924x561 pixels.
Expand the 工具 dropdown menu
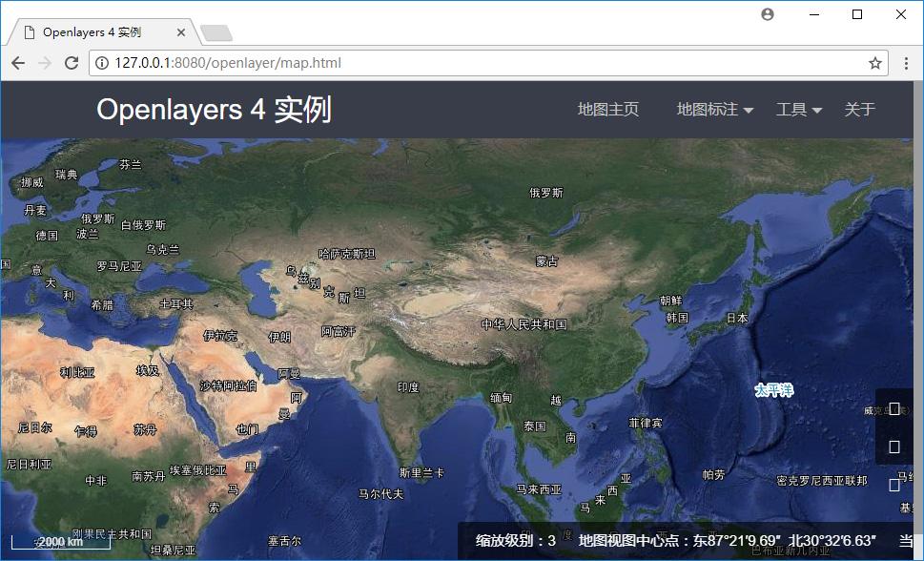(x=798, y=109)
